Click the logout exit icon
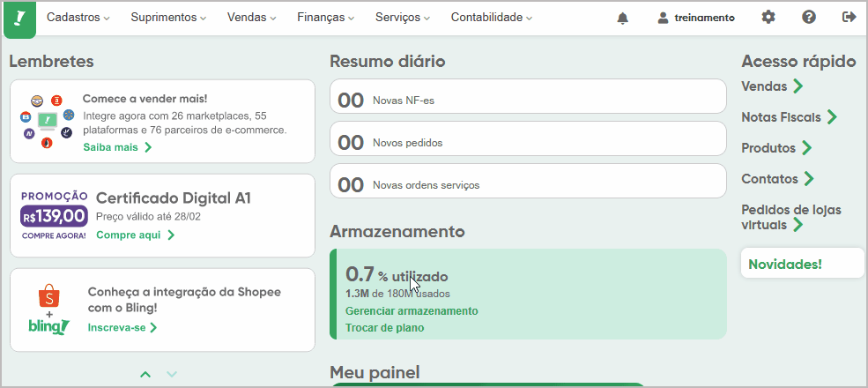Viewport: 868px width, 388px height. coord(849,17)
